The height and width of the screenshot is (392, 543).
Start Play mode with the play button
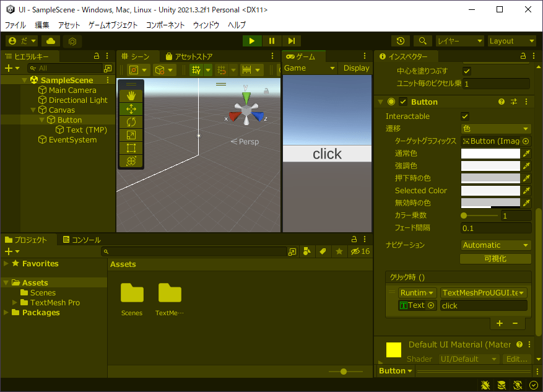[252, 41]
